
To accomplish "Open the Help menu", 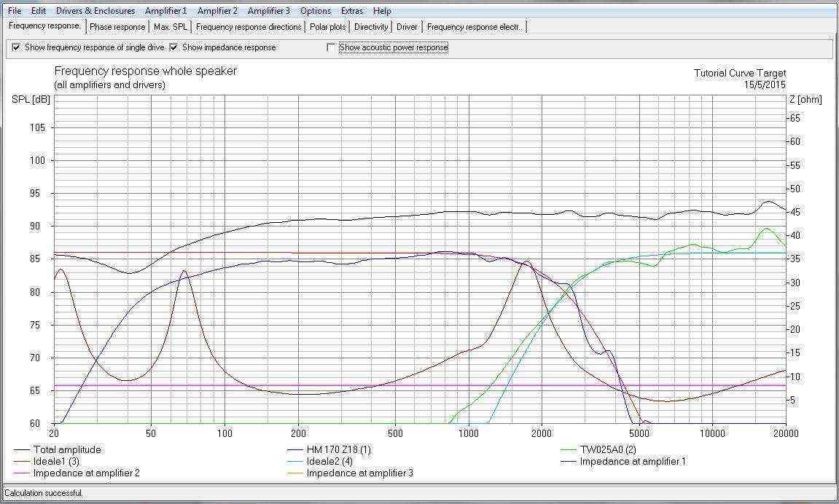I will [382, 11].
